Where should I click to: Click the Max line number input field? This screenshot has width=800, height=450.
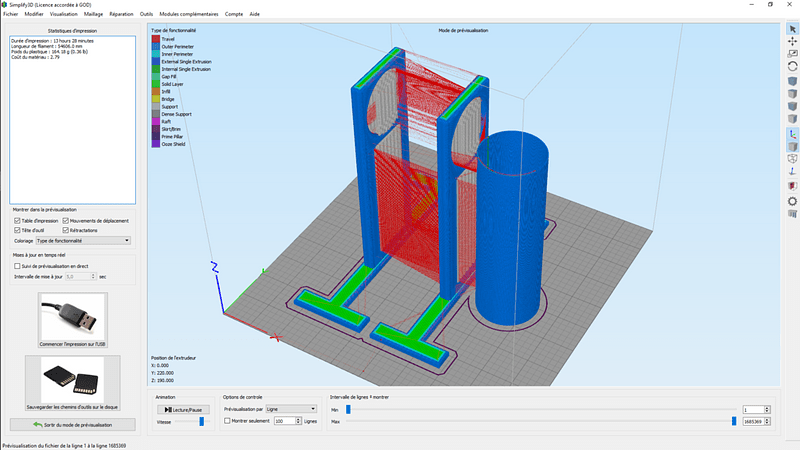pos(753,421)
